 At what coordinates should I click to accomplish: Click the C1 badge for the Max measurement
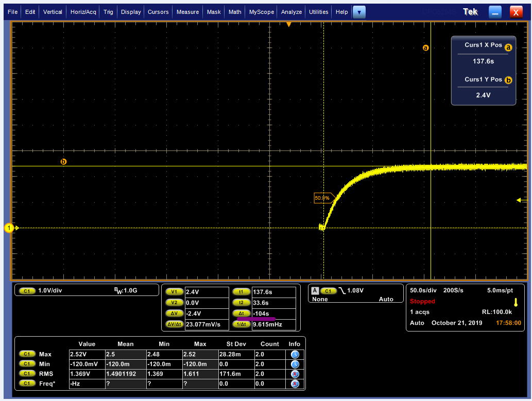27,354
